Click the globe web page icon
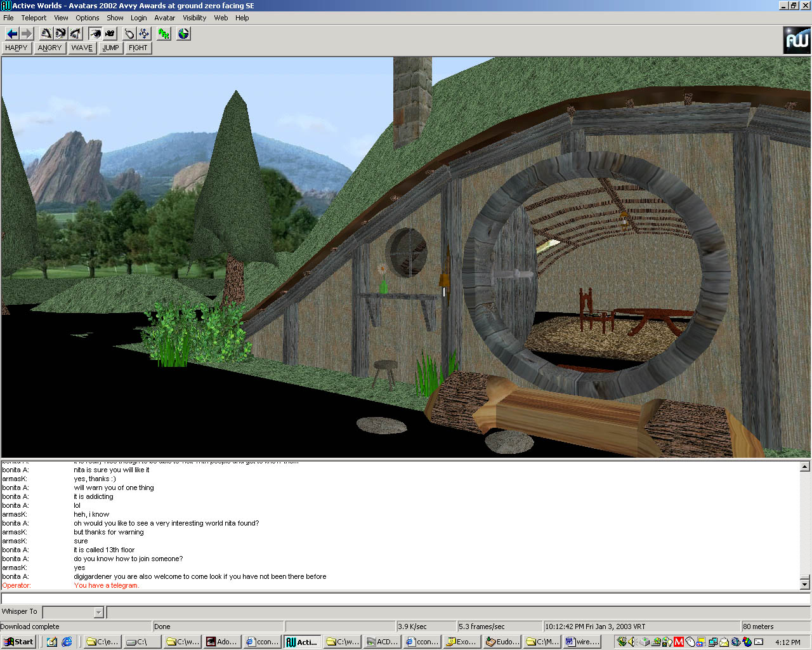 183,34
